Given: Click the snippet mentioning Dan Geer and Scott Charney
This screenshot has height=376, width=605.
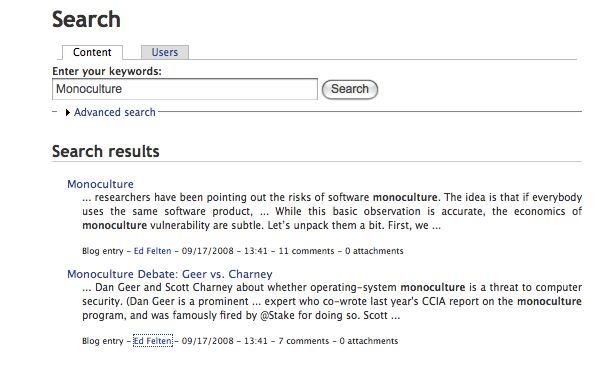Looking at the screenshot, I should pos(332,301).
